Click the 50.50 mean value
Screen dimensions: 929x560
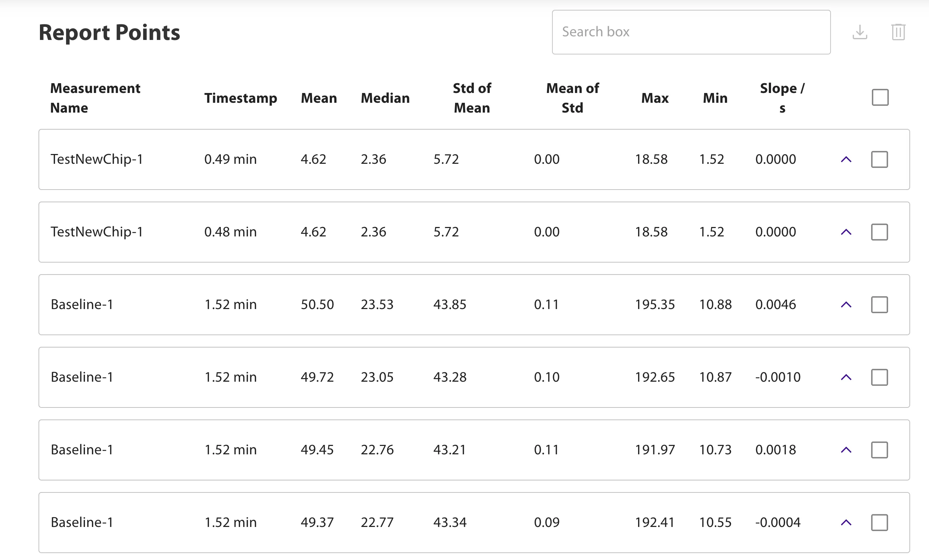(x=317, y=305)
